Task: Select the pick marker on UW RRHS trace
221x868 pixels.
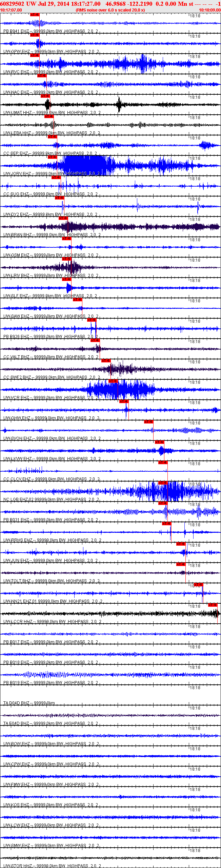Action: (166, 524)
